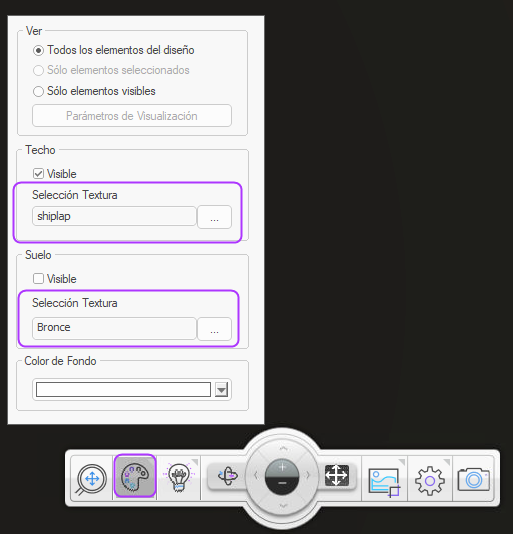Viewport: 513px width, 534px height.
Task: Open Parámetros de Visualización
Action: click(x=132, y=116)
